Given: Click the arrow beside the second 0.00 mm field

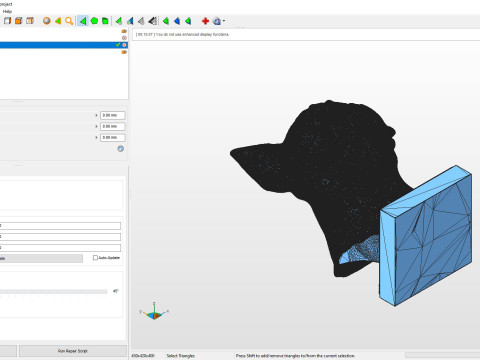Looking at the screenshot, I should click(96, 126).
